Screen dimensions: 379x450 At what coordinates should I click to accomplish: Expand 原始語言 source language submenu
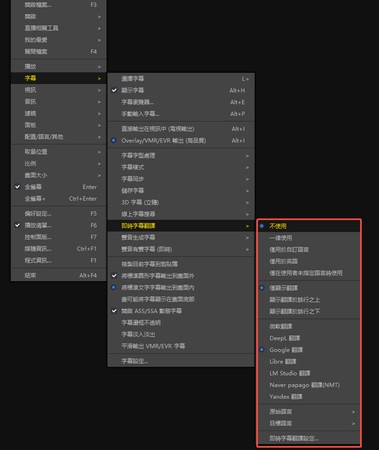309,412
